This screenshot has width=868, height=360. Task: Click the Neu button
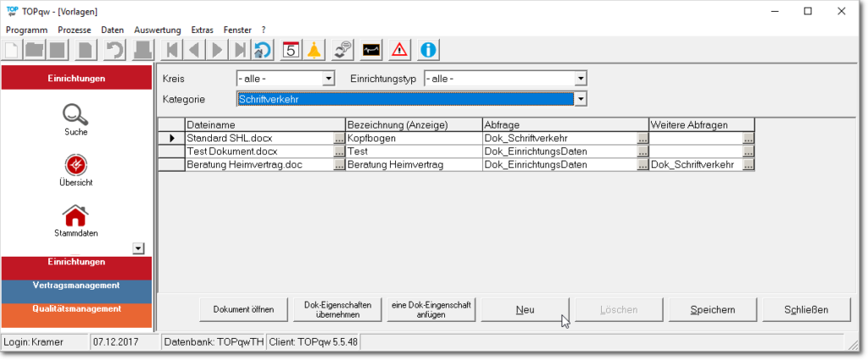coord(525,310)
